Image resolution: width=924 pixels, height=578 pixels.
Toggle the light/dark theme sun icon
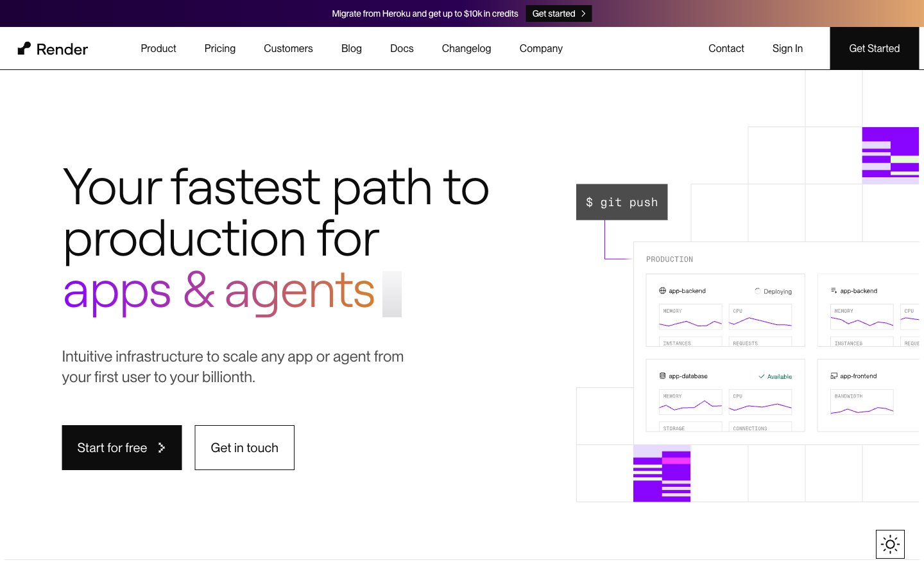890,545
